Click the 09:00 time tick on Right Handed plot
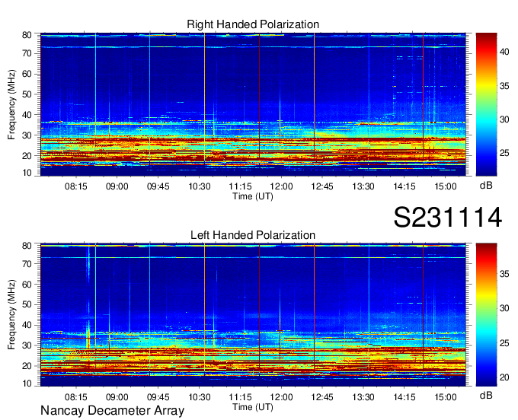This screenshot has height=420, width=518. (x=117, y=186)
